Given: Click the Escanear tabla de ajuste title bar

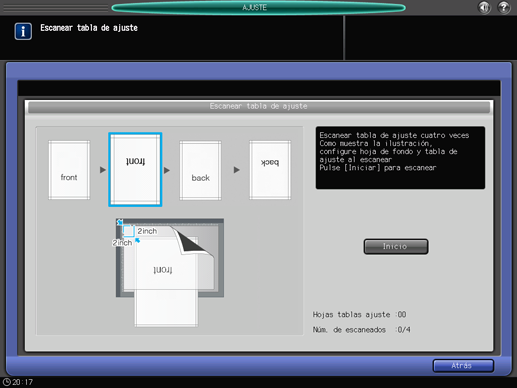Looking at the screenshot, I should point(259,107).
